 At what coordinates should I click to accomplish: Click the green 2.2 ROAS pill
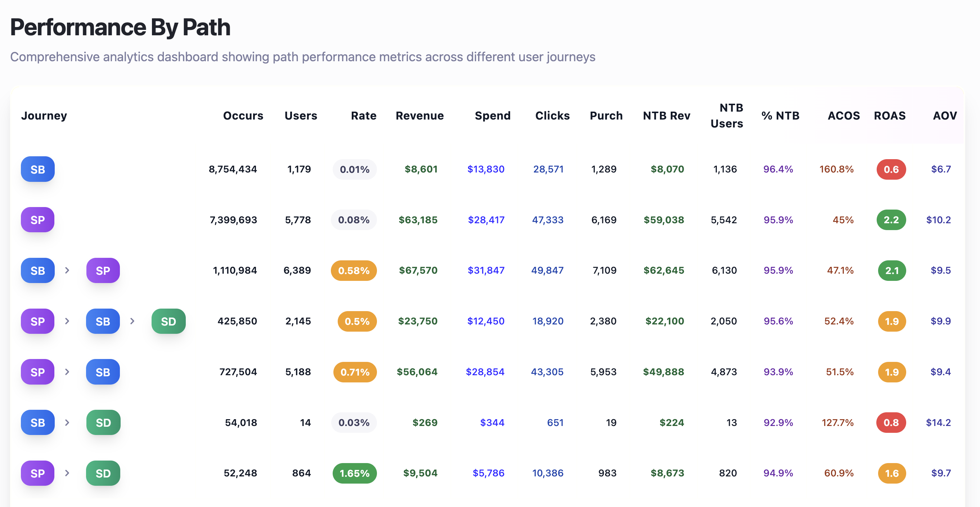pos(891,220)
